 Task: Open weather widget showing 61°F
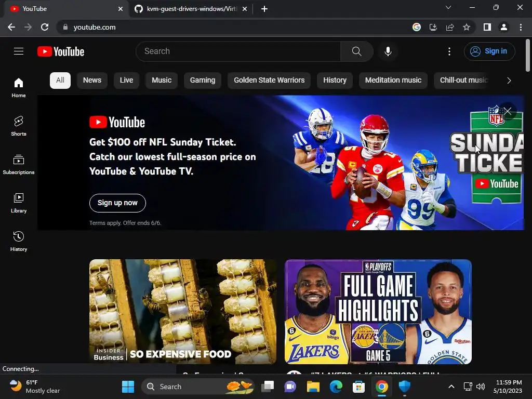click(35, 387)
